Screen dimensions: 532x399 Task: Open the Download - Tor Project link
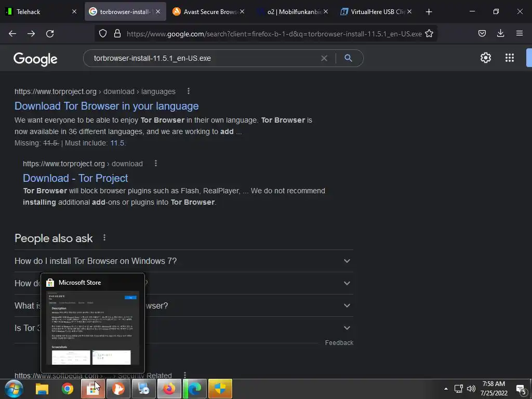[75, 178]
